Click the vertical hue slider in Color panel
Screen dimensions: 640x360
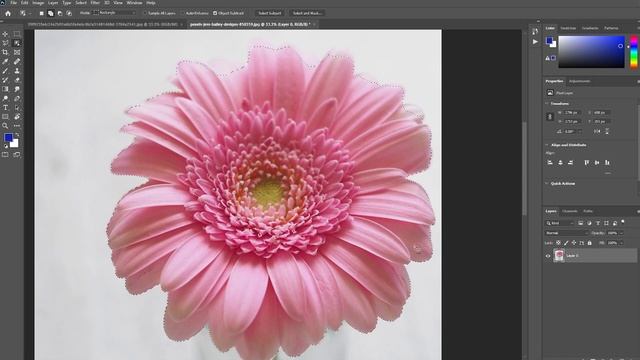(x=634, y=52)
